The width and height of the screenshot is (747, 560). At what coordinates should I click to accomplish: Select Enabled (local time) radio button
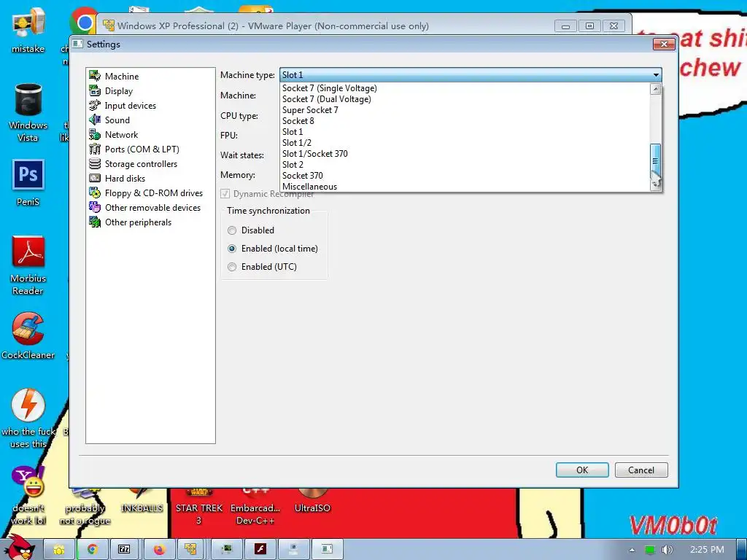coord(232,249)
